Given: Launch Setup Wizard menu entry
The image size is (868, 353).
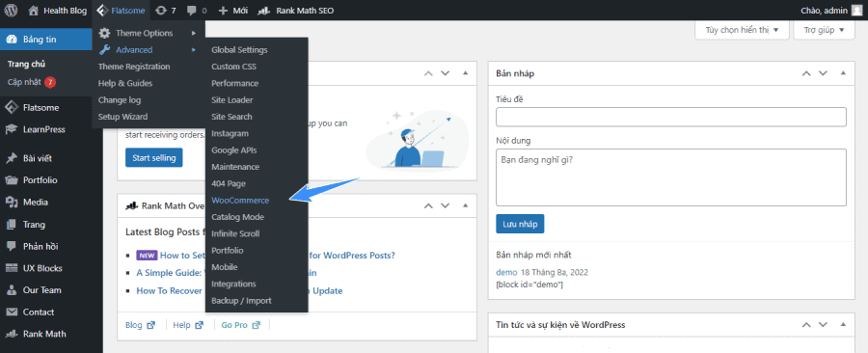Looking at the screenshot, I should 122,117.
